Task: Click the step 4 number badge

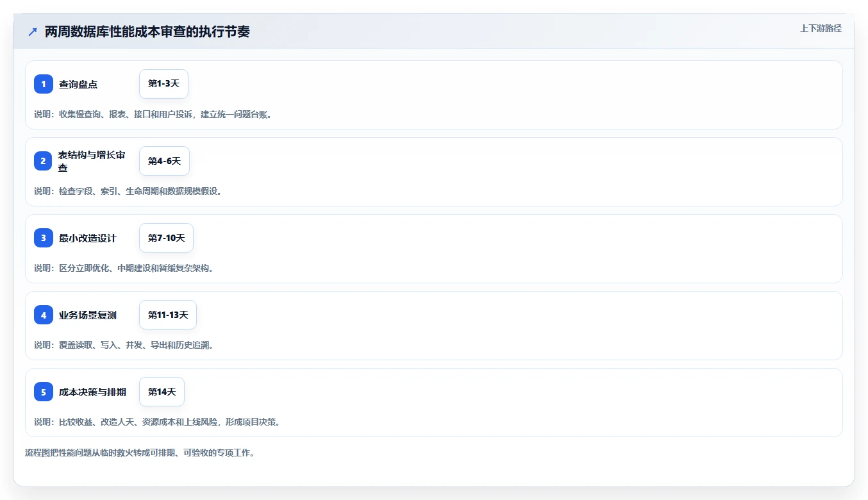Action: coord(44,315)
